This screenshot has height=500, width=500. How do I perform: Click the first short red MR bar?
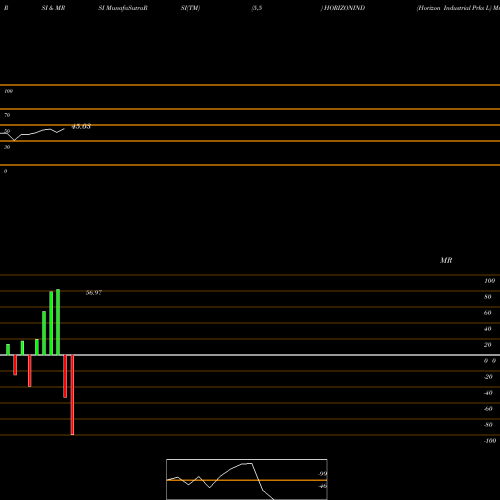tap(15, 365)
